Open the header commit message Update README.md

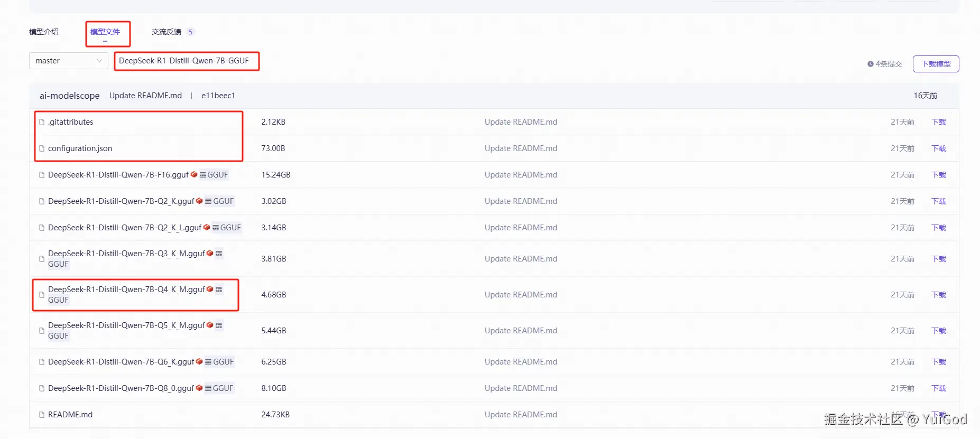click(x=145, y=96)
